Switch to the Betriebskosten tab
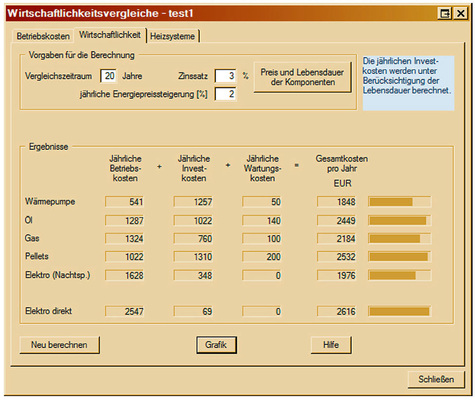The image size is (475, 400). coord(43,36)
